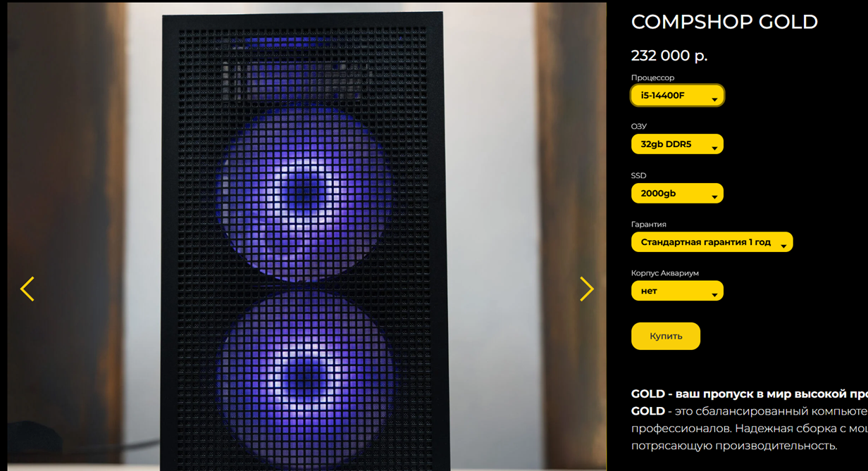Advance to the next product photo

(x=587, y=289)
